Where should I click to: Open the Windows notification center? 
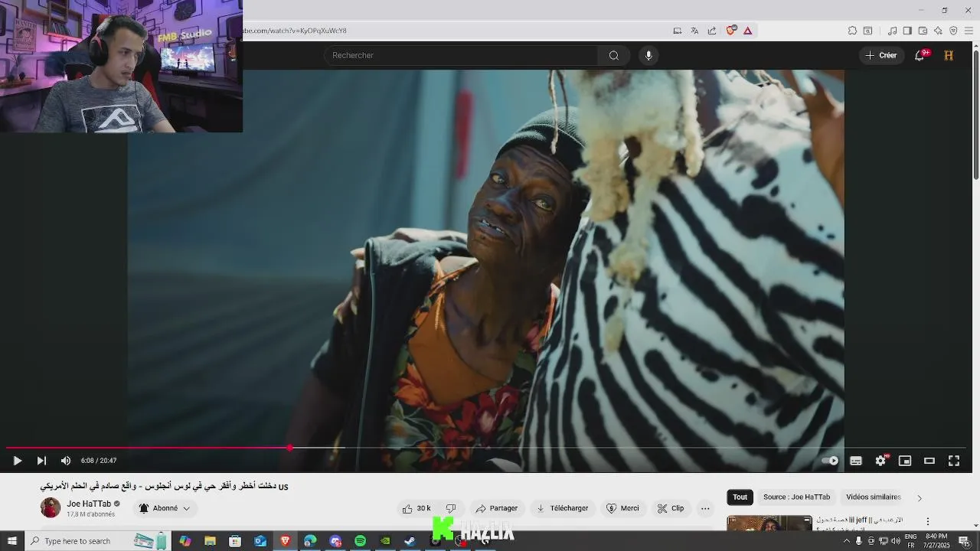tap(964, 541)
